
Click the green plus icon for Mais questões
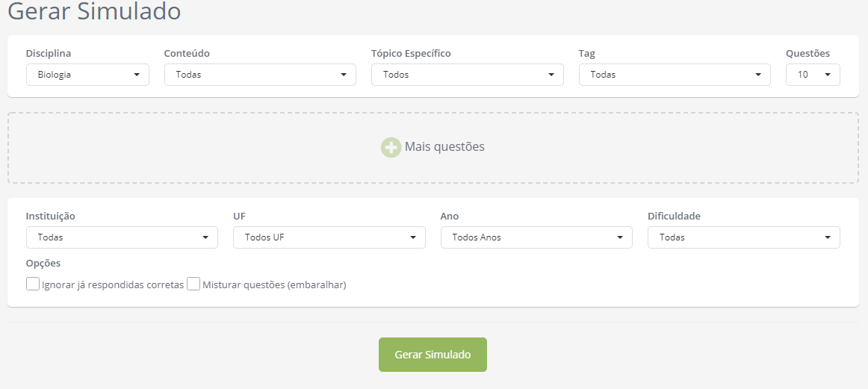[x=391, y=147]
